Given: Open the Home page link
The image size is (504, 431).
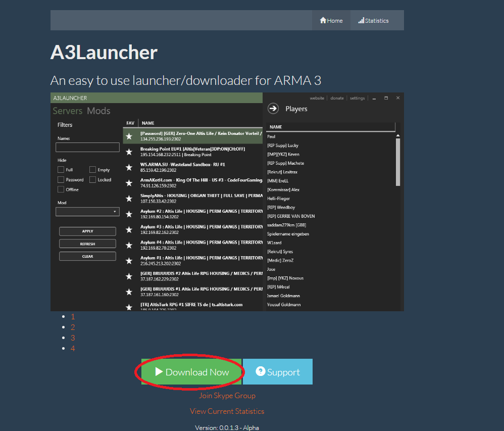Looking at the screenshot, I should tap(331, 21).
